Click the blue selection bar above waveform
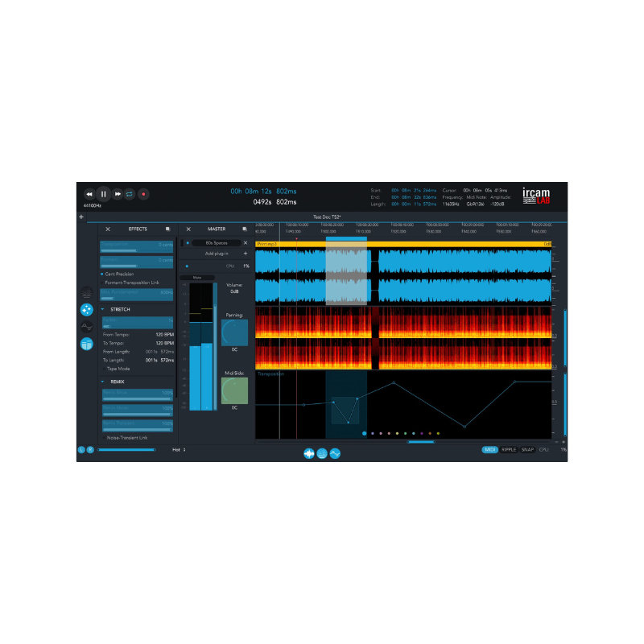644x644 pixels. coord(346,238)
